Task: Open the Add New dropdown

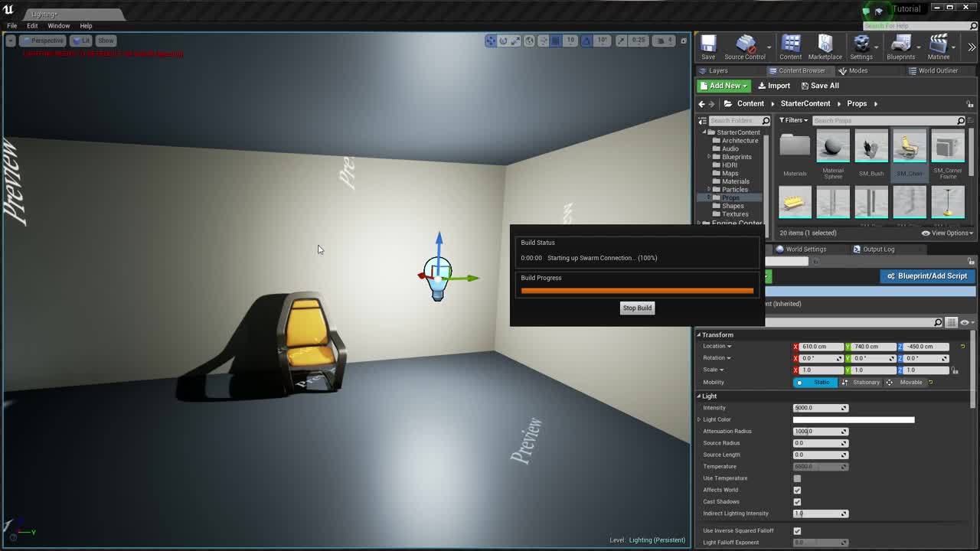Action: [724, 86]
